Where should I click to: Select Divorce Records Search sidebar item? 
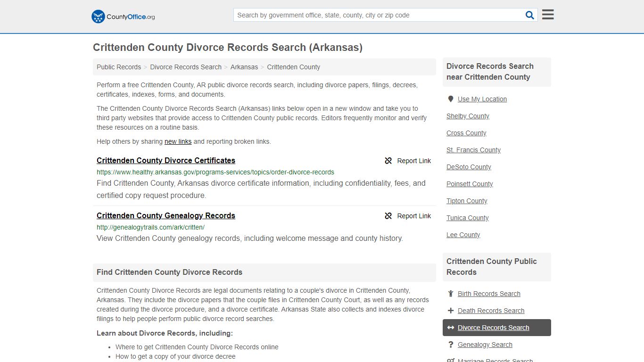(497, 328)
